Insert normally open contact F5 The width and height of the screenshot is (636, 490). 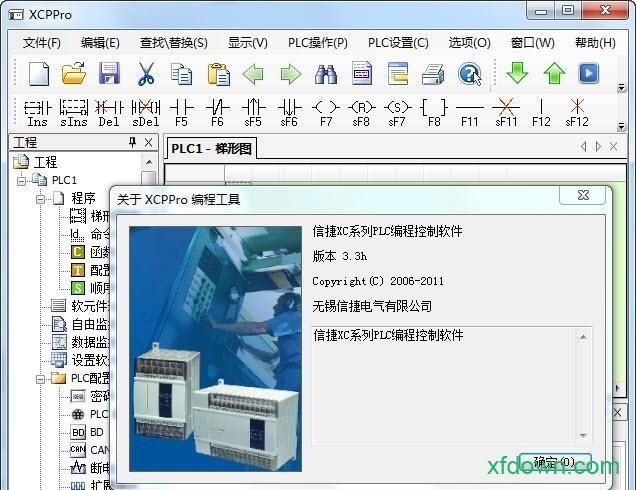point(181,113)
